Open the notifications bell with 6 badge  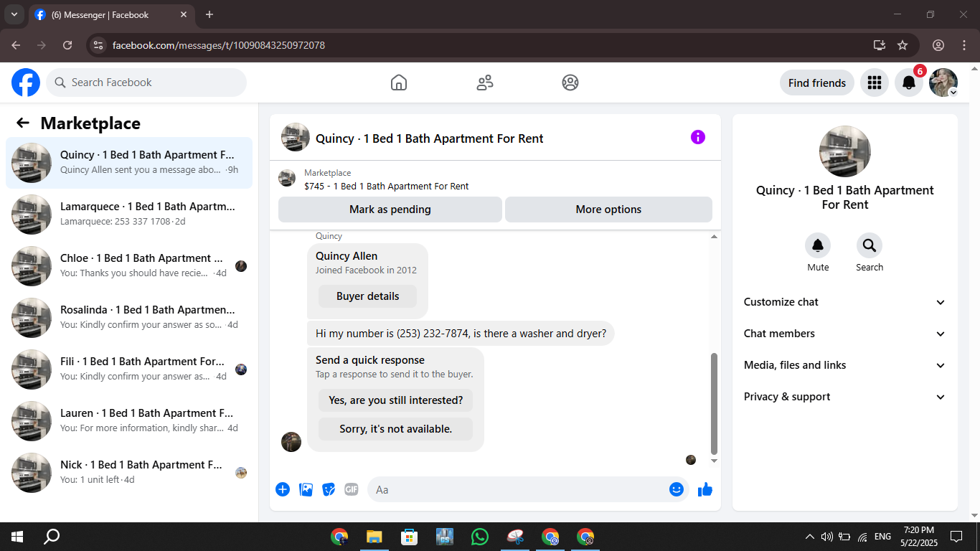pos(909,83)
